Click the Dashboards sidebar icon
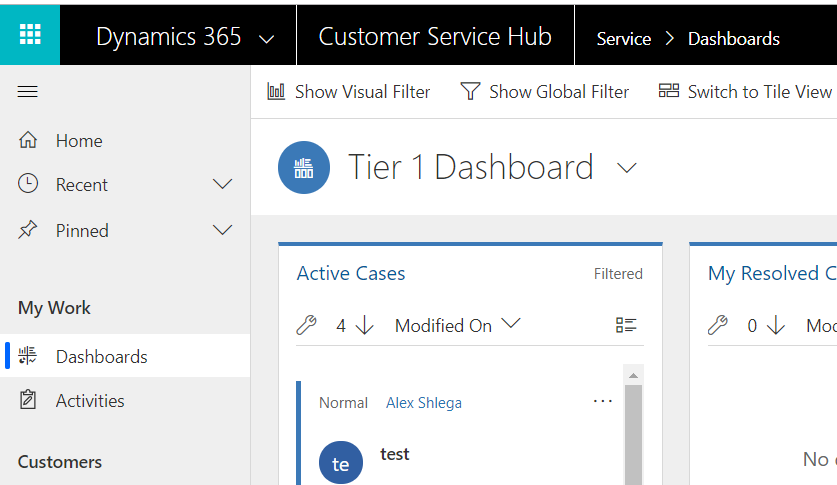The width and height of the screenshot is (837, 485). click(x=28, y=356)
